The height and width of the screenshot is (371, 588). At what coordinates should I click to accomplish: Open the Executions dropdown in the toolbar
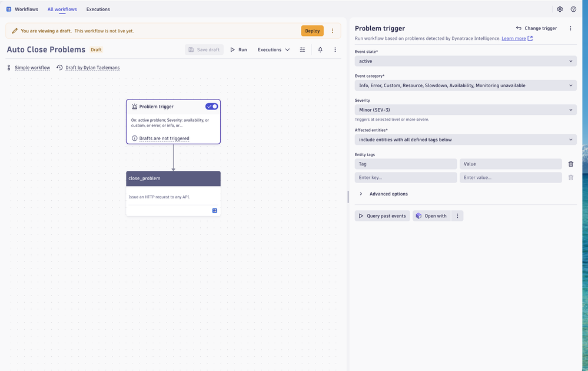(273, 49)
